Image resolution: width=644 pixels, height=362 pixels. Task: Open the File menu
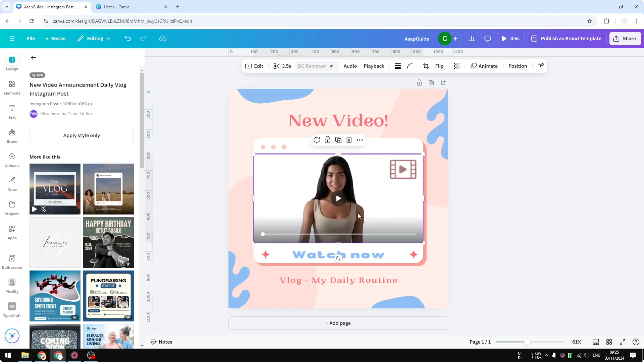coord(31,38)
